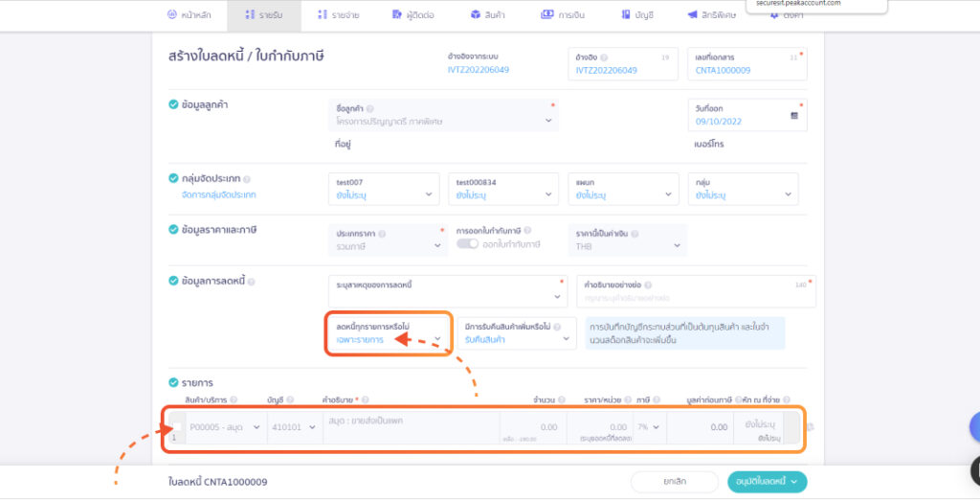The image size is (980, 501).
Task: Click the ยกเลิก cancel button
Action: (673, 481)
